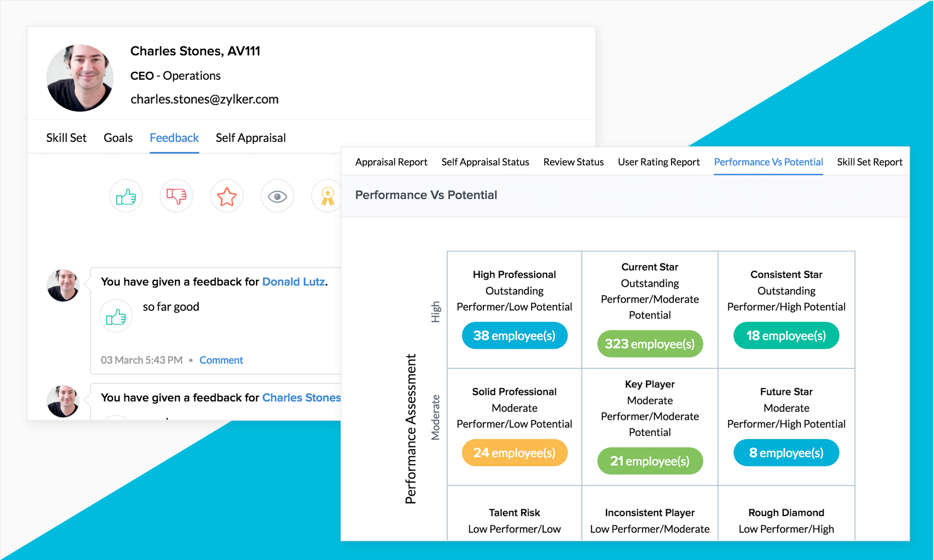Image resolution: width=934 pixels, height=560 pixels.
Task: Open the User Rating Report
Action: point(658,162)
